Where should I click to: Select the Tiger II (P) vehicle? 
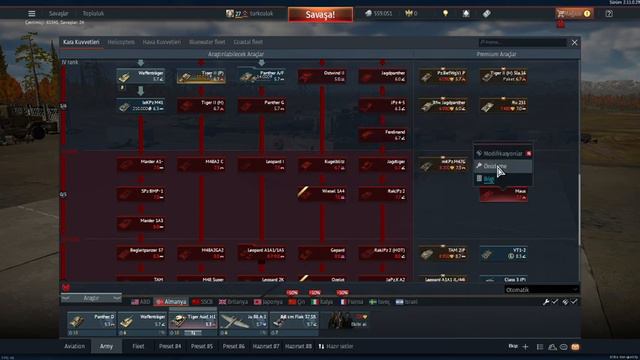click(201, 76)
